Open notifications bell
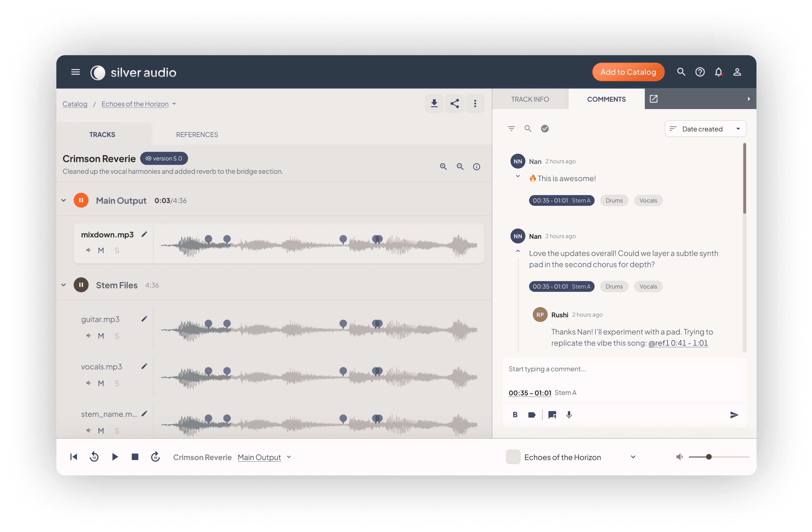The width and height of the screenshot is (812, 532). pyautogui.click(x=719, y=72)
